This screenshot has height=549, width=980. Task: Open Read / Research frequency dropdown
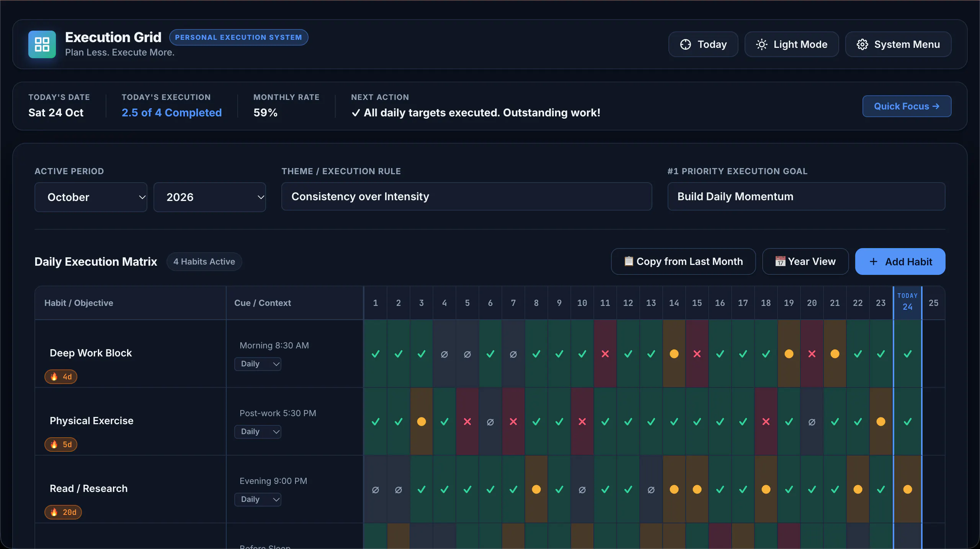(258, 500)
